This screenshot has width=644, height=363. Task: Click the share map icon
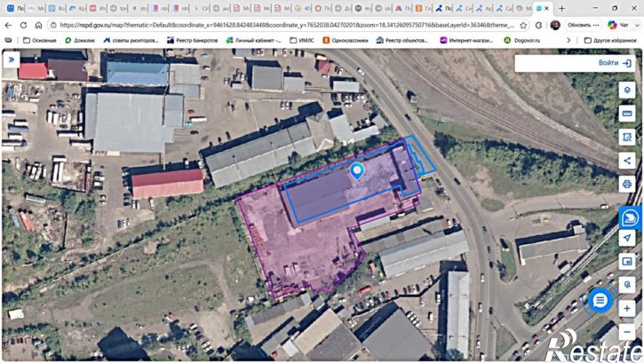[627, 161]
